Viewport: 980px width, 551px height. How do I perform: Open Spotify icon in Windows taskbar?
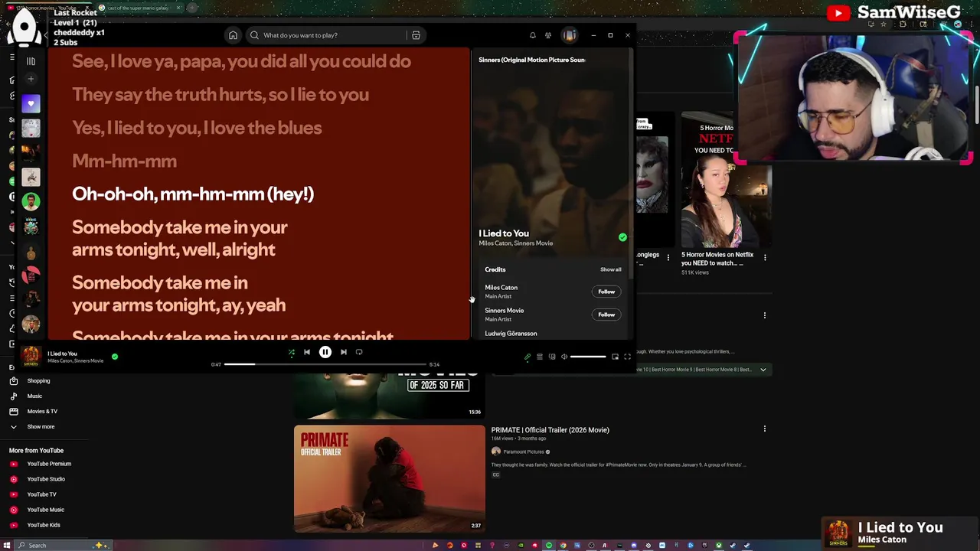pyautogui.click(x=549, y=546)
